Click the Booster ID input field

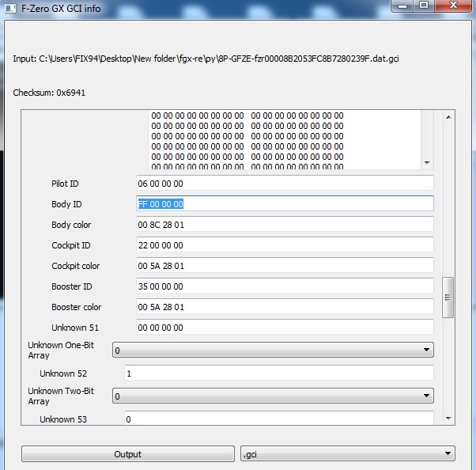click(x=285, y=286)
